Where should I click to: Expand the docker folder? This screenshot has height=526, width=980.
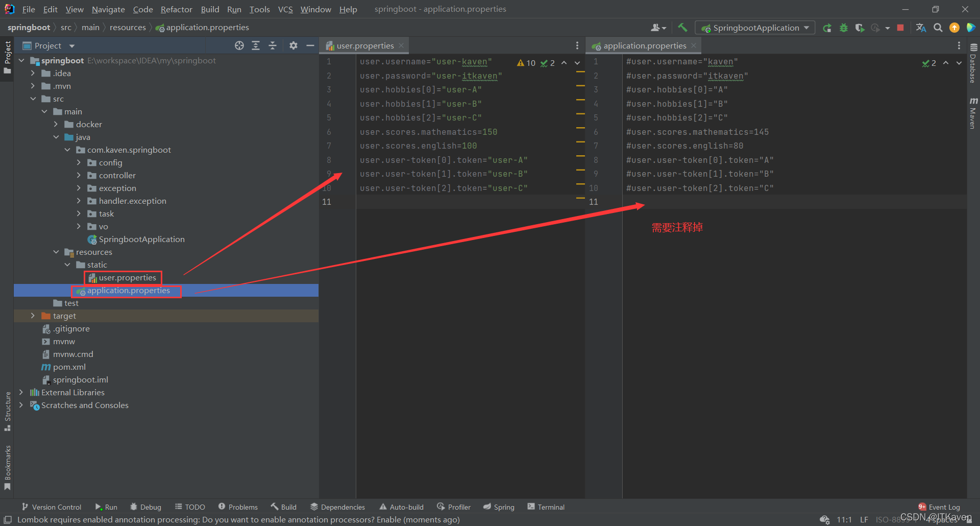pos(56,124)
